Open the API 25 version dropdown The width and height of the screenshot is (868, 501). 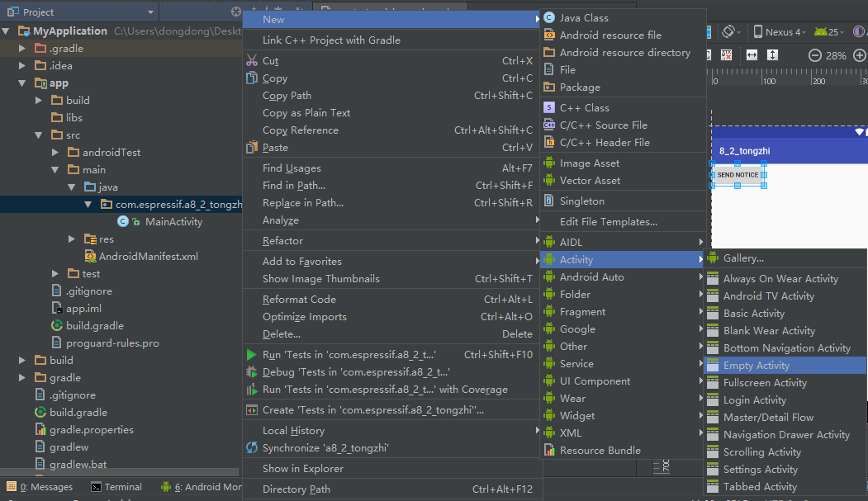point(829,32)
